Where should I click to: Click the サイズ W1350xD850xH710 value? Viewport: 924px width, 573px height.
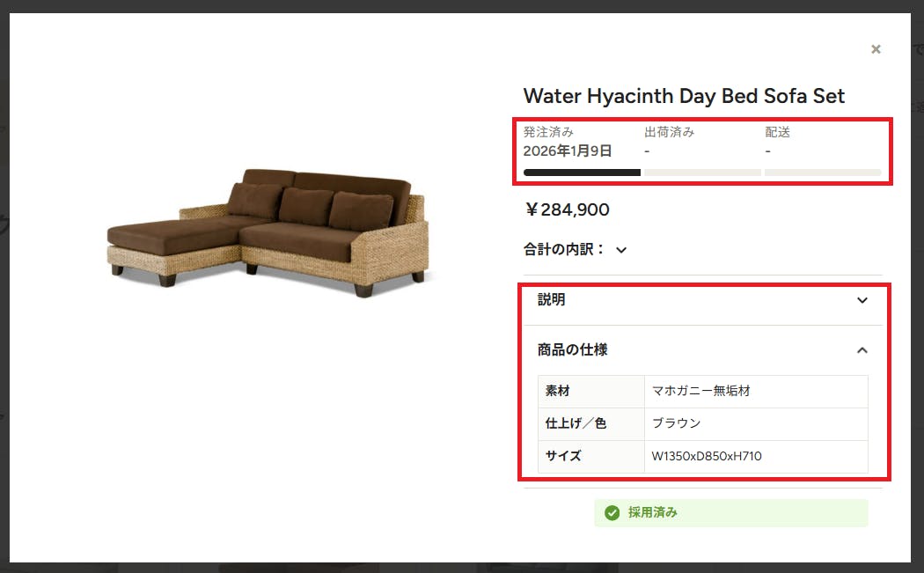coord(707,456)
